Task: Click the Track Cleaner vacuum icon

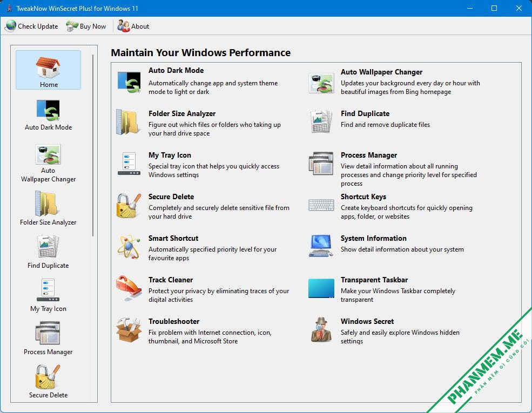Action: click(x=129, y=288)
